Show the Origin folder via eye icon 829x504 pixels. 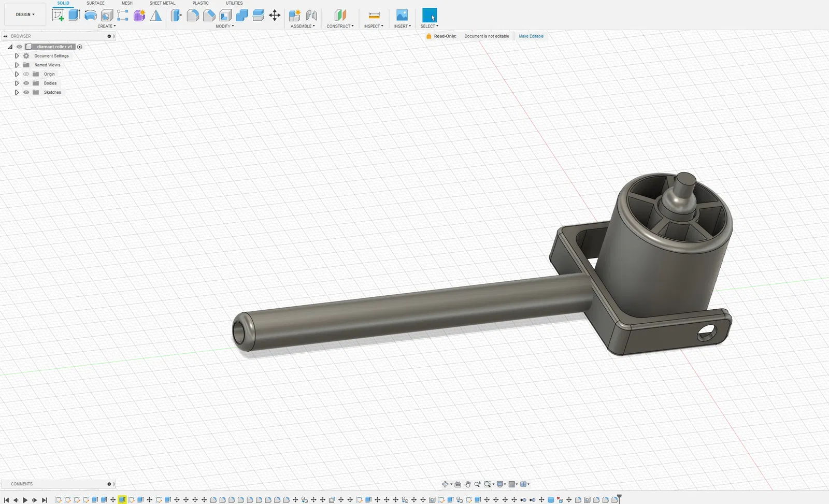pyautogui.click(x=26, y=74)
